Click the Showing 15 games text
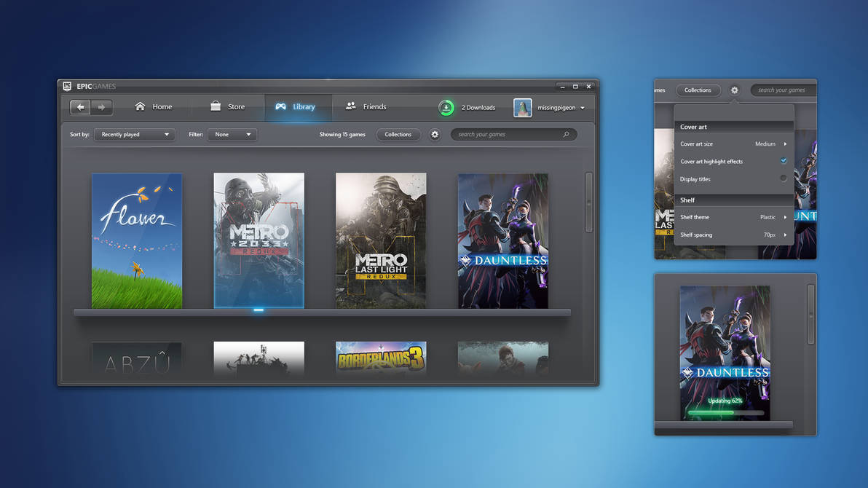868x488 pixels. click(342, 135)
